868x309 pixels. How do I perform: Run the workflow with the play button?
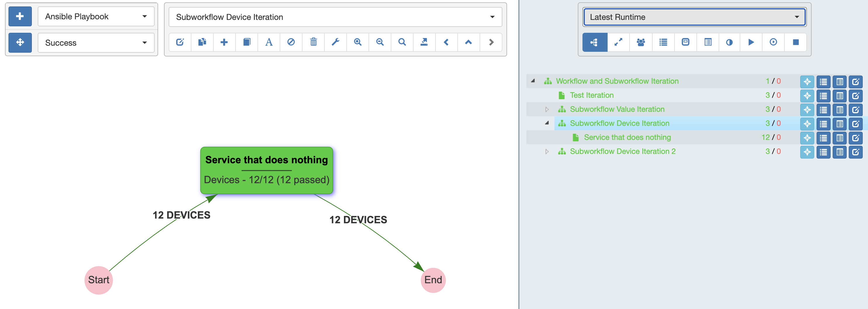751,42
